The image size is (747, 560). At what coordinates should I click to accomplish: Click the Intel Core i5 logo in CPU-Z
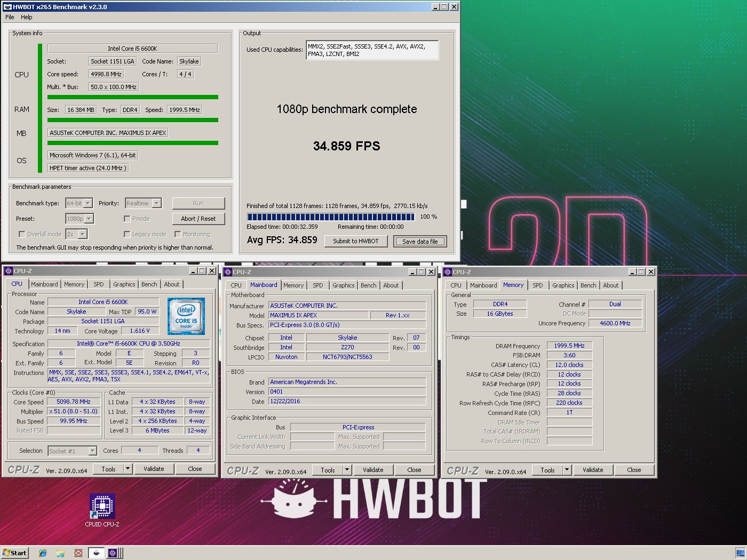[186, 316]
